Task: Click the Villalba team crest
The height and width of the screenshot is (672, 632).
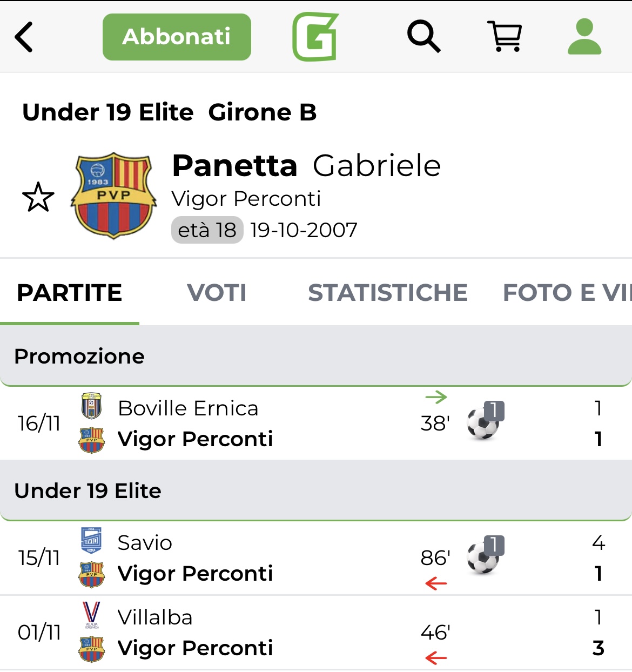Action: 91,616
